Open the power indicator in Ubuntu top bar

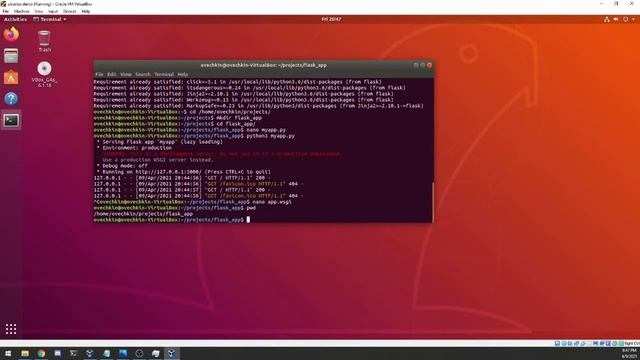click(x=625, y=19)
